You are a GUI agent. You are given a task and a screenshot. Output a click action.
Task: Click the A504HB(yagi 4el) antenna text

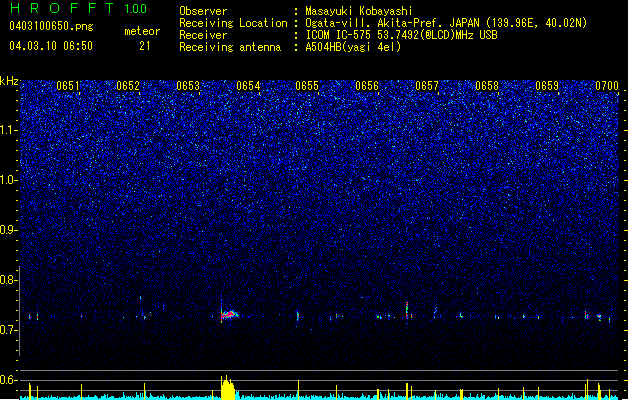click(x=353, y=47)
